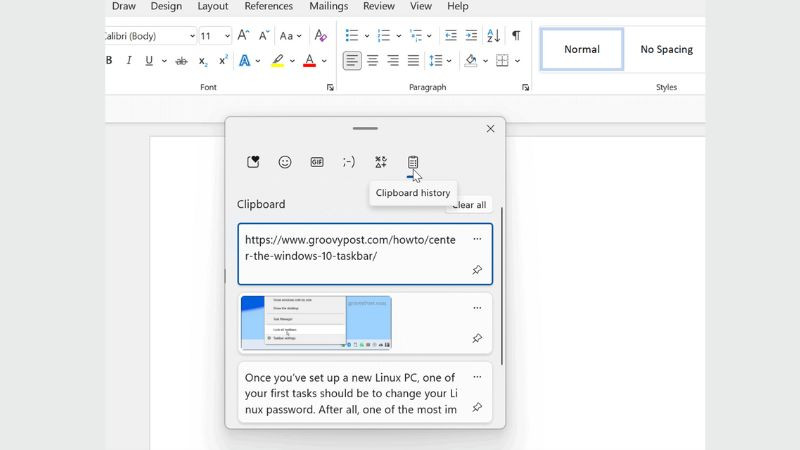Toggle italic formatting

(x=129, y=60)
